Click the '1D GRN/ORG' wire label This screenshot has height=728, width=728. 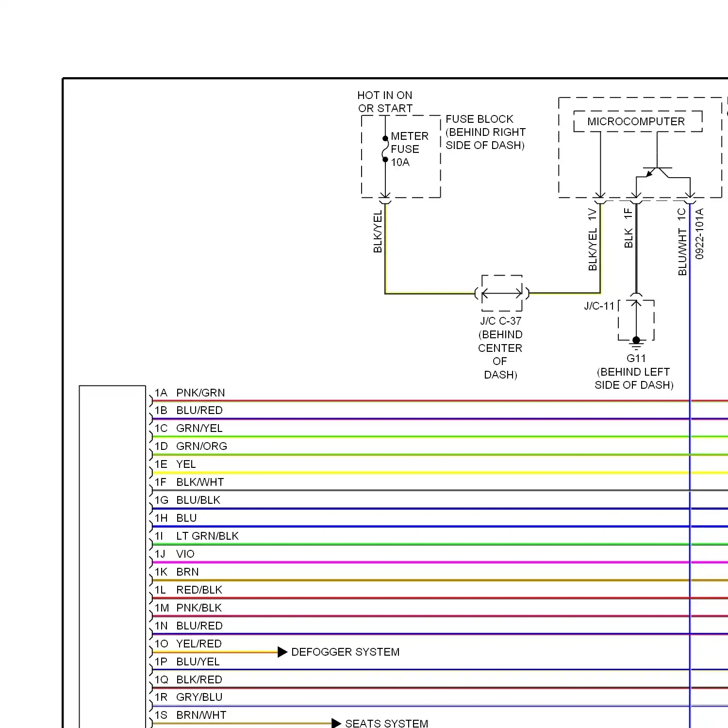(191, 446)
